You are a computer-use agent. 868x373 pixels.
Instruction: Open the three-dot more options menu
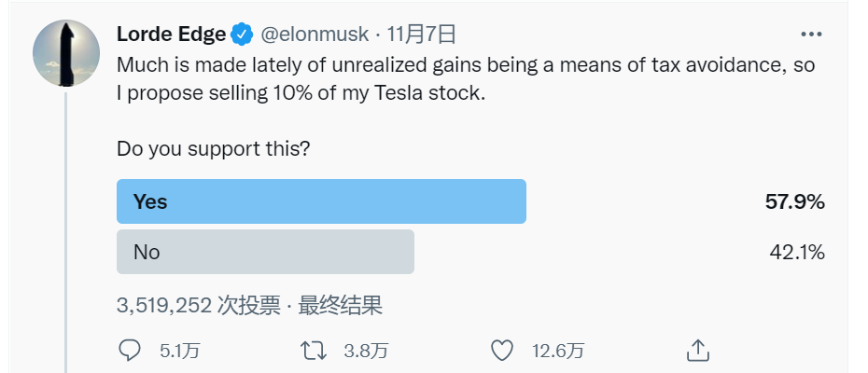tap(811, 35)
